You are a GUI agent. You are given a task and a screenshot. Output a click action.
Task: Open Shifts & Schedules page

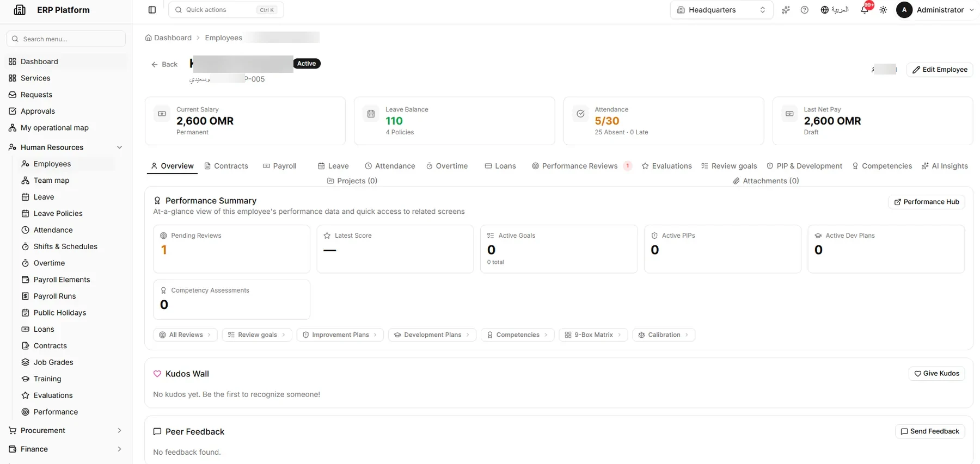pos(66,246)
